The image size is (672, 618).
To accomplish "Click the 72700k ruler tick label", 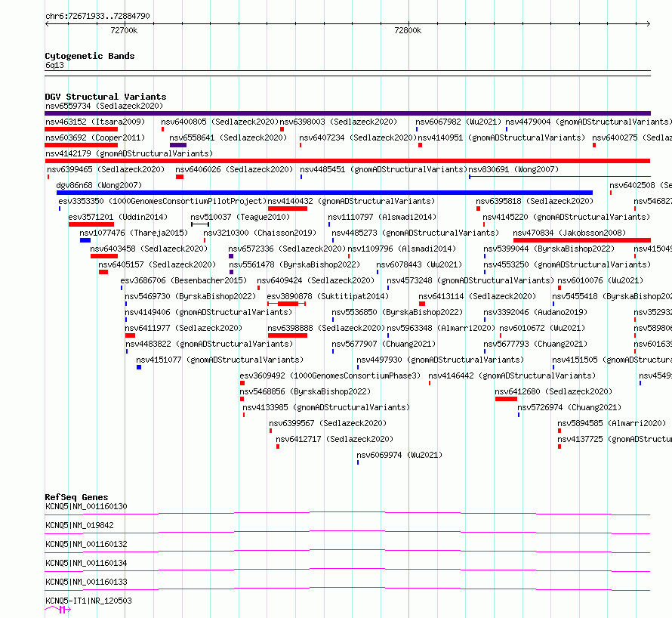I will 124,30.
